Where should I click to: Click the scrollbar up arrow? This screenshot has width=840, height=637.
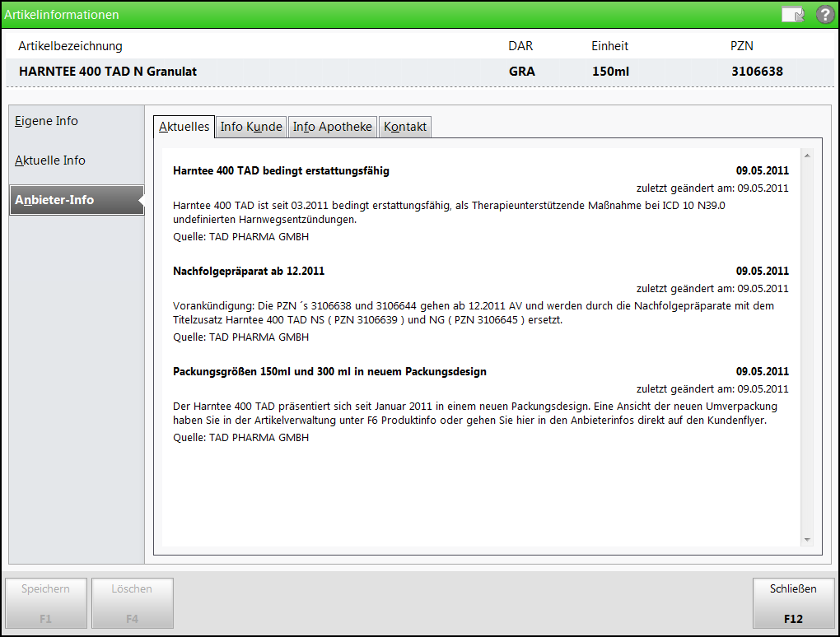pyautogui.click(x=807, y=155)
